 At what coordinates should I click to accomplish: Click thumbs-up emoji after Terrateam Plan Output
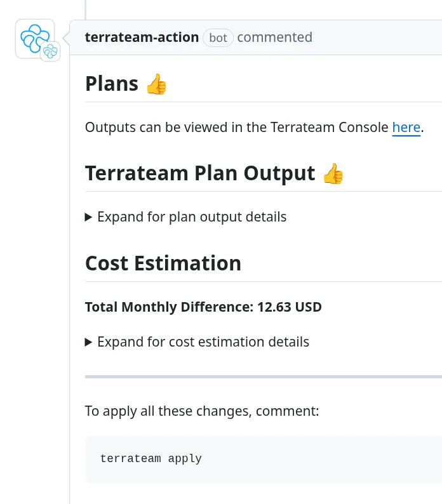333,174
